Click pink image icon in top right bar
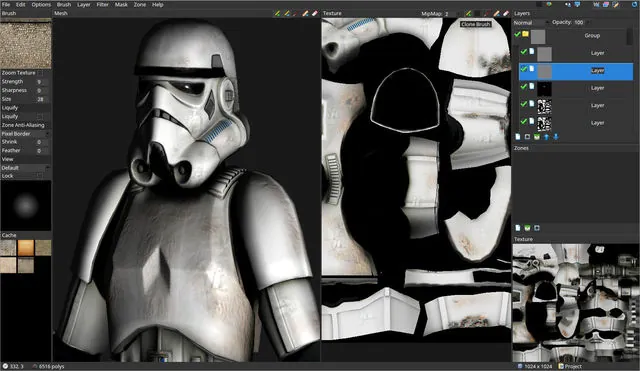This screenshot has height=371, width=640. [x=606, y=4]
